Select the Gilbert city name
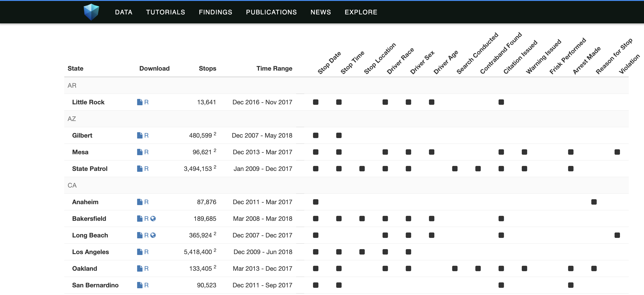 tap(82, 135)
